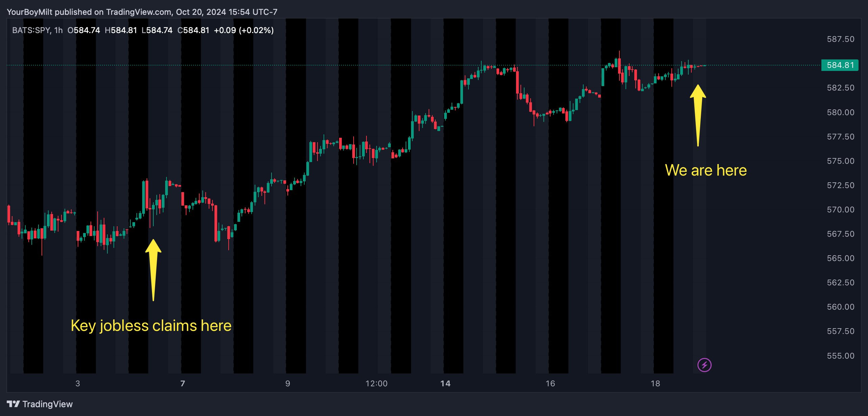Select the 'Key jobless claims here' annotation
This screenshot has height=416, width=868.
[151, 326]
